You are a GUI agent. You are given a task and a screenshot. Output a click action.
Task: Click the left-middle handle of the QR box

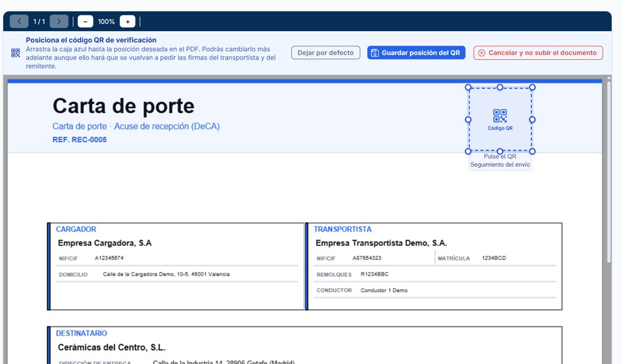(468, 119)
